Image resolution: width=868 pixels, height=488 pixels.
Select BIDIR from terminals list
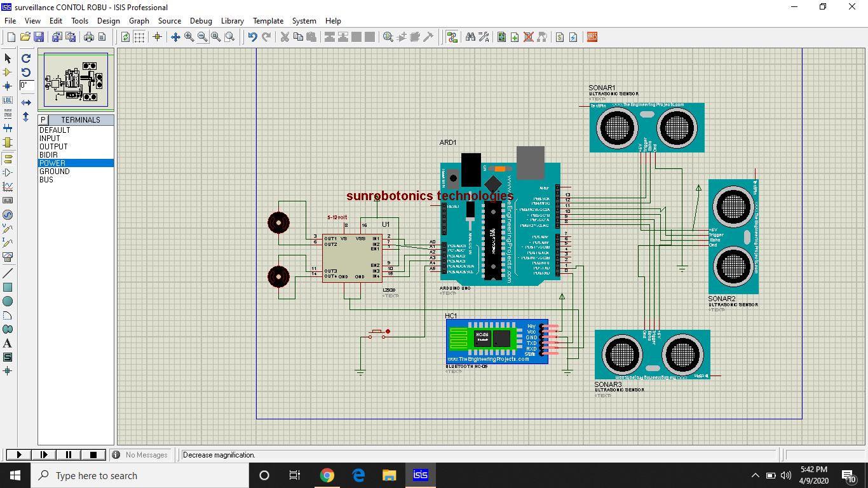click(76, 155)
